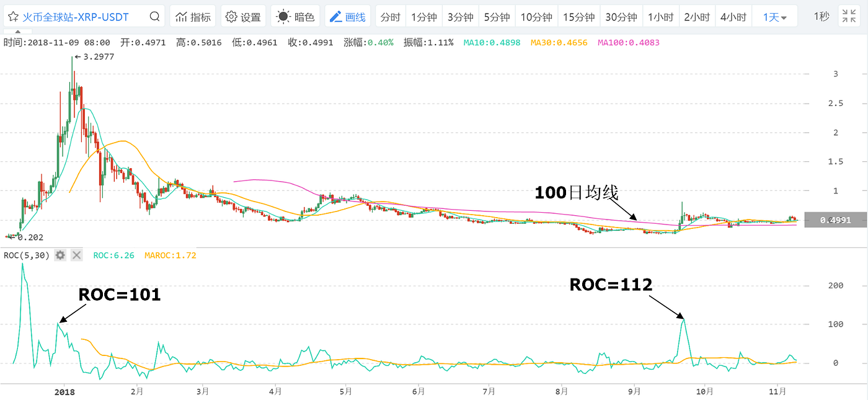Expand the 1天 timeframe dropdown
Image resolution: width=868 pixels, height=400 pixels.
click(x=774, y=17)
